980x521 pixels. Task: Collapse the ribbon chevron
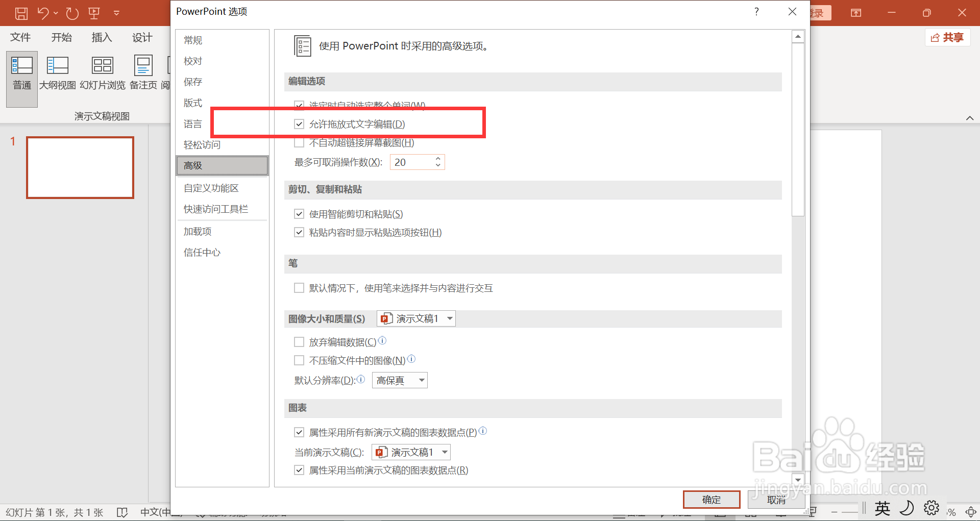[x=970, y=118]
